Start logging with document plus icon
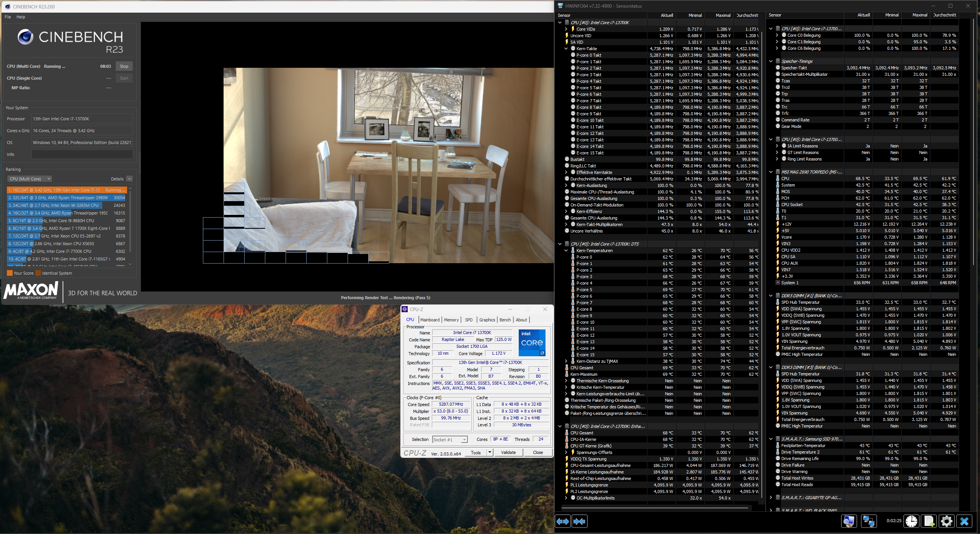 pos(929,521)
